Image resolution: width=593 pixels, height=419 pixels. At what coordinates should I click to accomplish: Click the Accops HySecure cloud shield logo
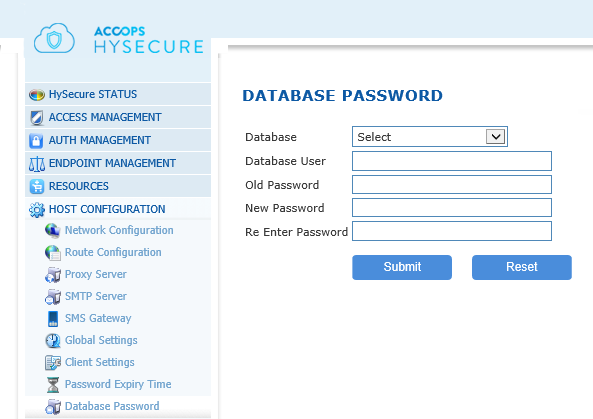[x=54, y=38]
